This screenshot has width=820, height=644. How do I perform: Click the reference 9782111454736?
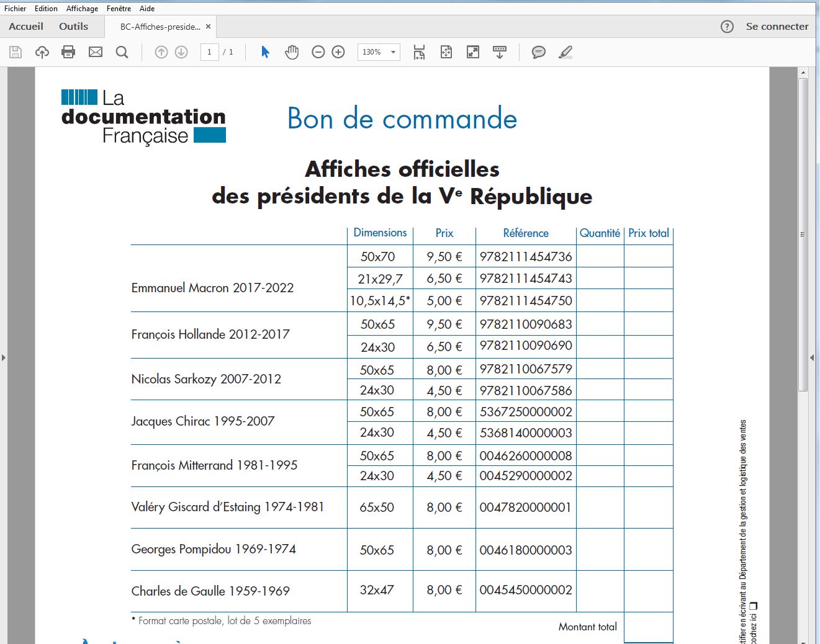point(526,257)
